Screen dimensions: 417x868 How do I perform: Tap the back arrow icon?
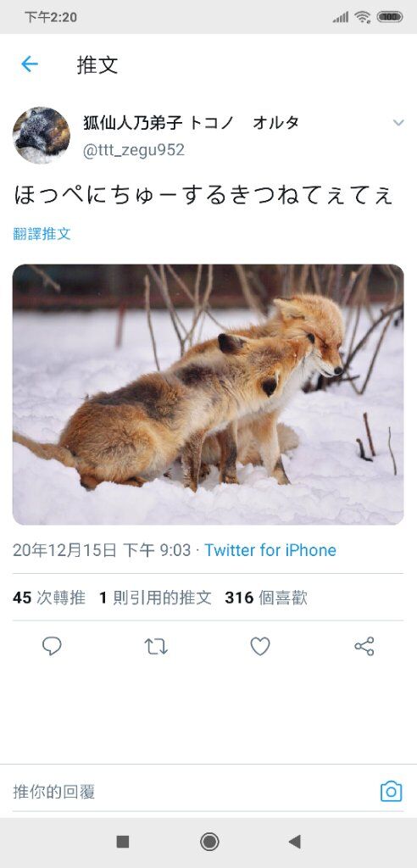[30, 64]
